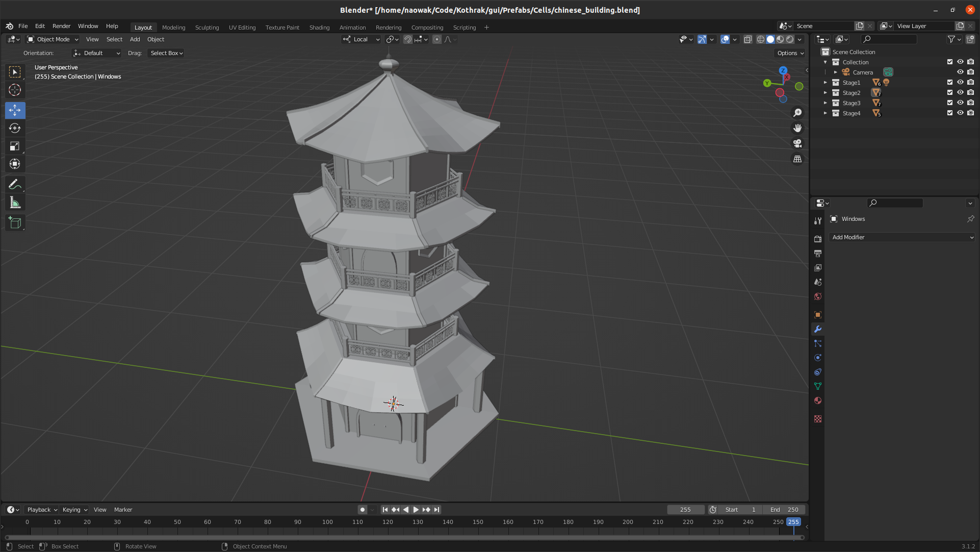The height and width of the screenshot is (552, 980).
Task: Expand the Stage2 collection
Action: (826, 92)
